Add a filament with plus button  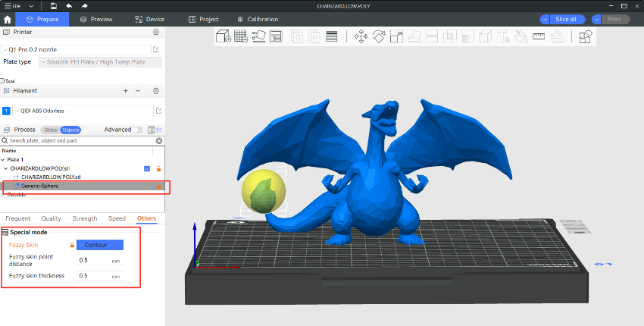click(126, 91)
